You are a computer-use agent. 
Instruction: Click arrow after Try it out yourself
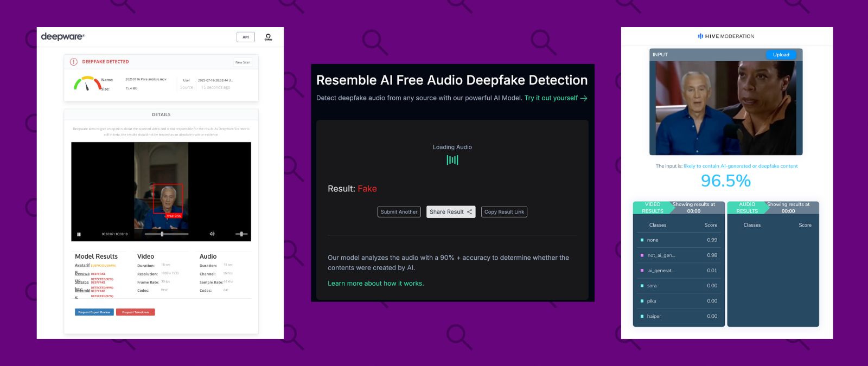[584, 98]
